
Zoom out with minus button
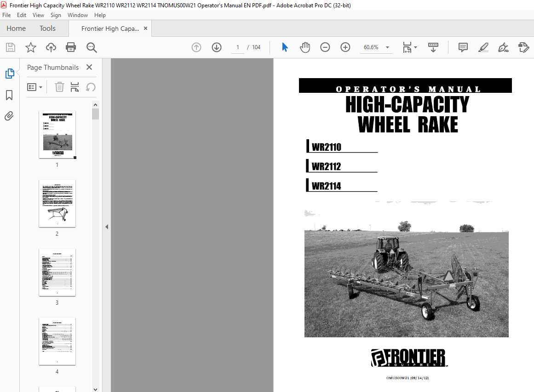(x=325, y=47)
